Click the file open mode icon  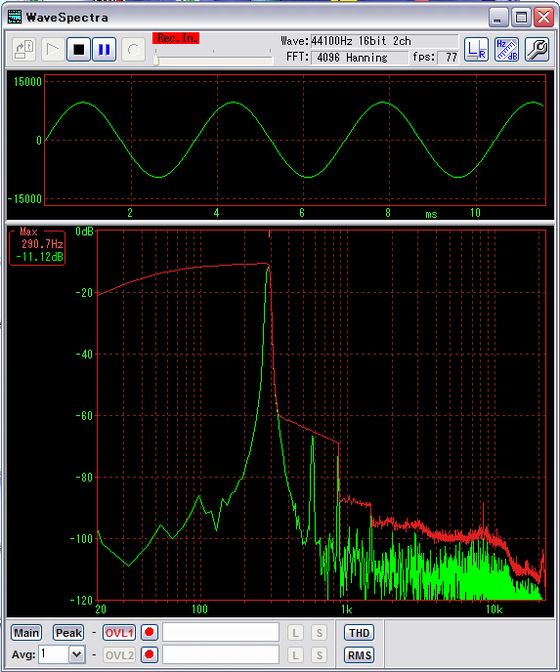click(x=24, y=50)
